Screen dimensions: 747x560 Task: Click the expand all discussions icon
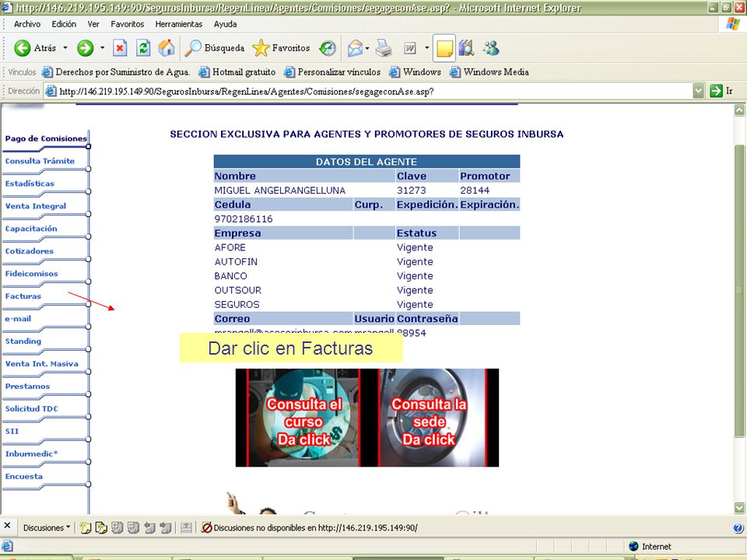[x=117, y=527]
